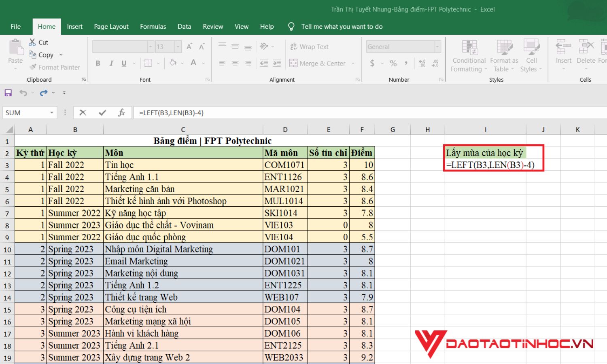Image resolution: width=607 pixels, height=364 pixels.
Task: Toggle bold formatting
Action: (98, 63)
